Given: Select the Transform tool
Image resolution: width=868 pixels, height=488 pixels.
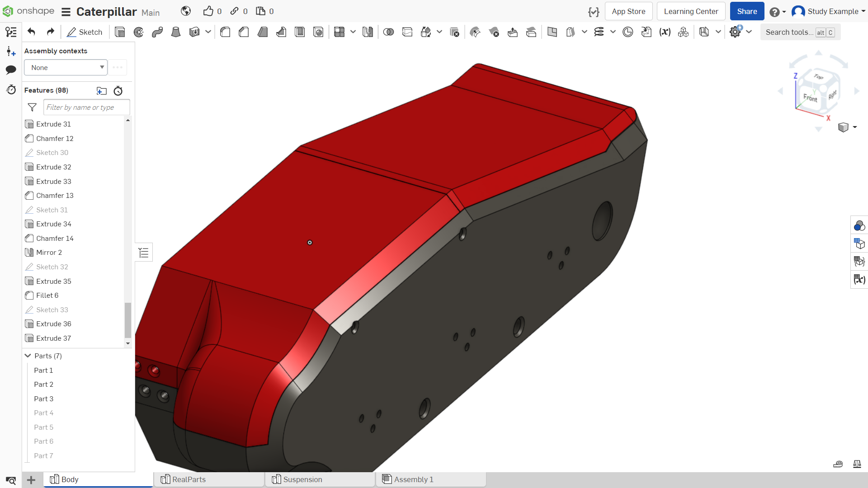Looking at the screenshot, I should 426,32.
